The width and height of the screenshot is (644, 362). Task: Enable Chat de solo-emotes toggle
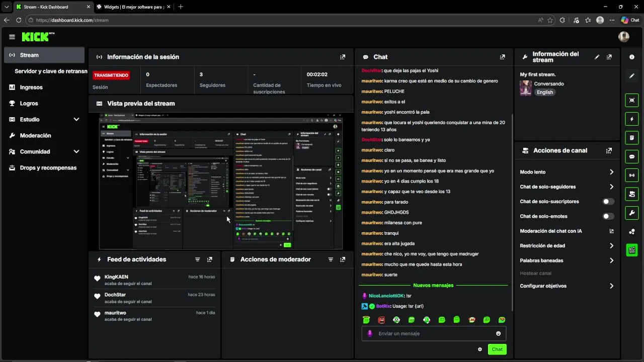pyautogui.click(x=608, y=216)
